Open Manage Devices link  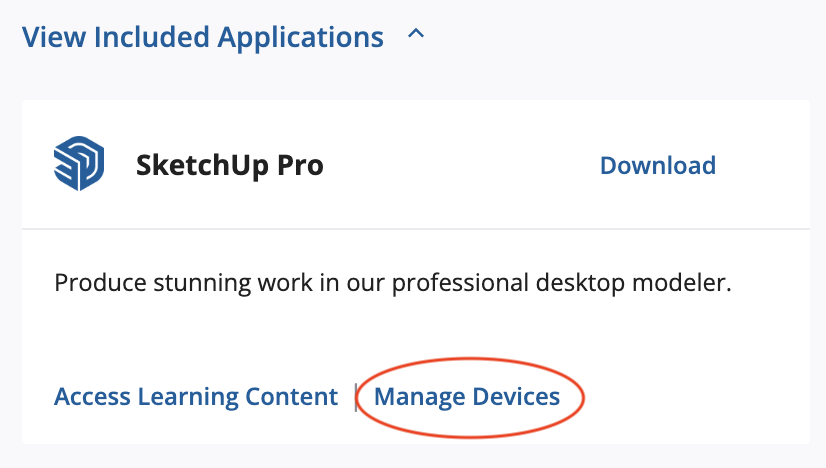point(467,396)
